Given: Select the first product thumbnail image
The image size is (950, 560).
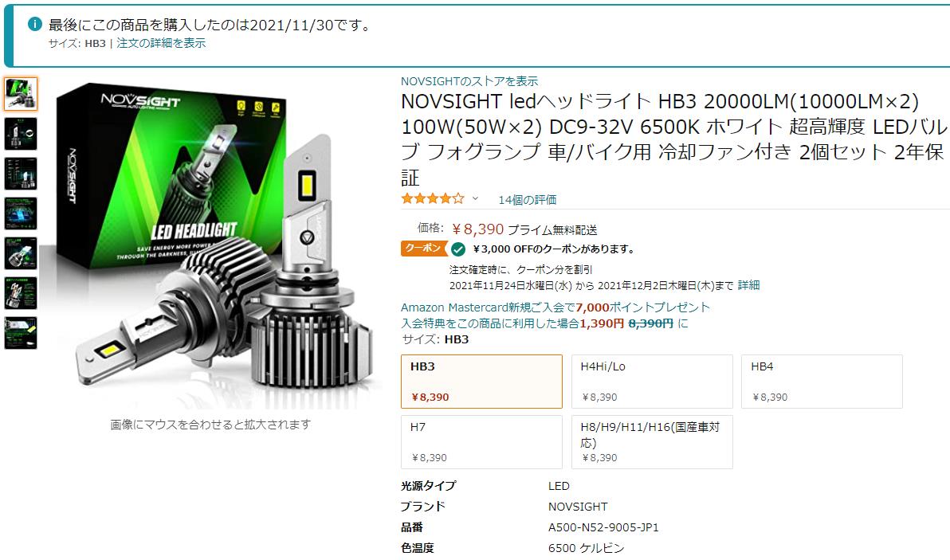Looking at the screenshot, I should point(21,94).
